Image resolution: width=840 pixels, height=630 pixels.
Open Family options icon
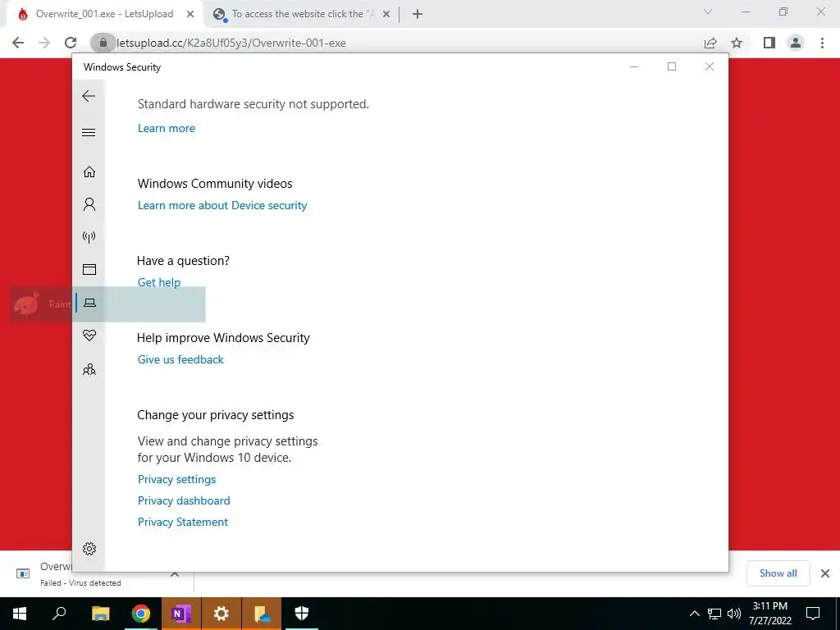pyautogui.click(x=89, y=369)
